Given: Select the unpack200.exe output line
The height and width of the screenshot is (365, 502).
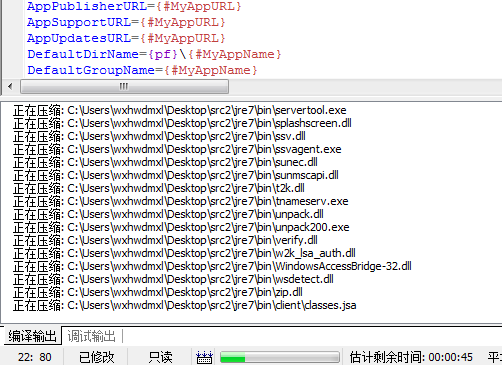Looking at the screenshot, I should tap(181, 227).
